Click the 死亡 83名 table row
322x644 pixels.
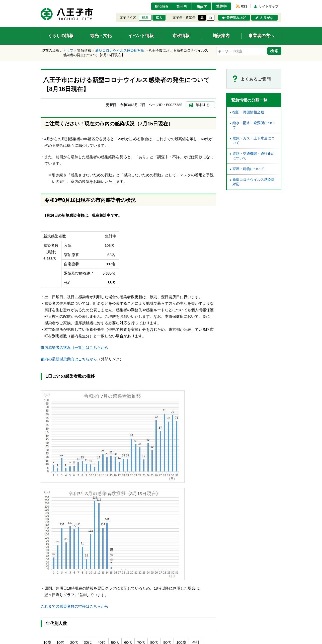point(90,283)
